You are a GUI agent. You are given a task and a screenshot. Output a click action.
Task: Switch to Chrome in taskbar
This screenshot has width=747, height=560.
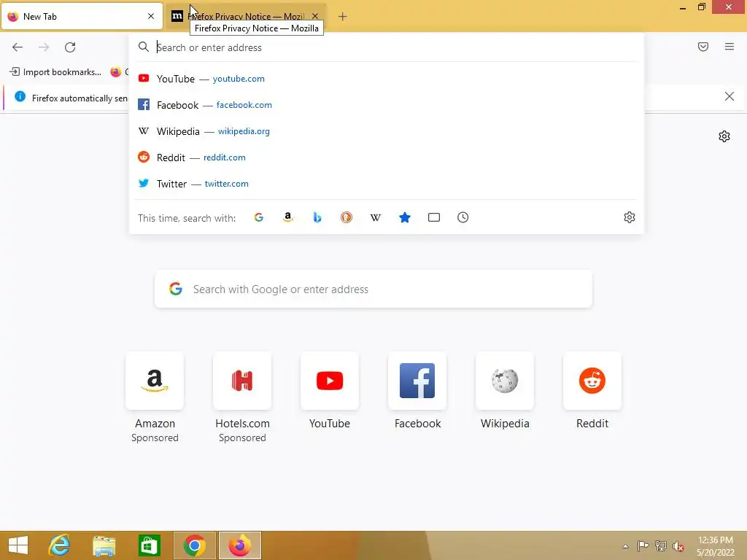pyautogui.click(x=194, y=545)
